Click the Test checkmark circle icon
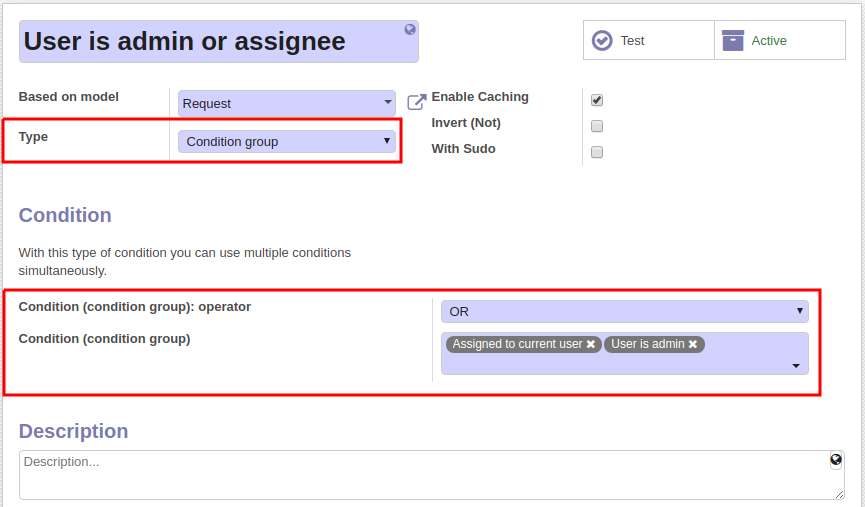The image size is (865, 507). click(602, 40)
